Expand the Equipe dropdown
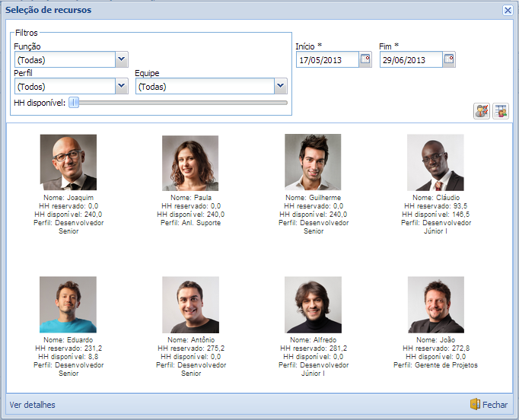Screen dimensions: 519x420 click(x=280, y=86)
